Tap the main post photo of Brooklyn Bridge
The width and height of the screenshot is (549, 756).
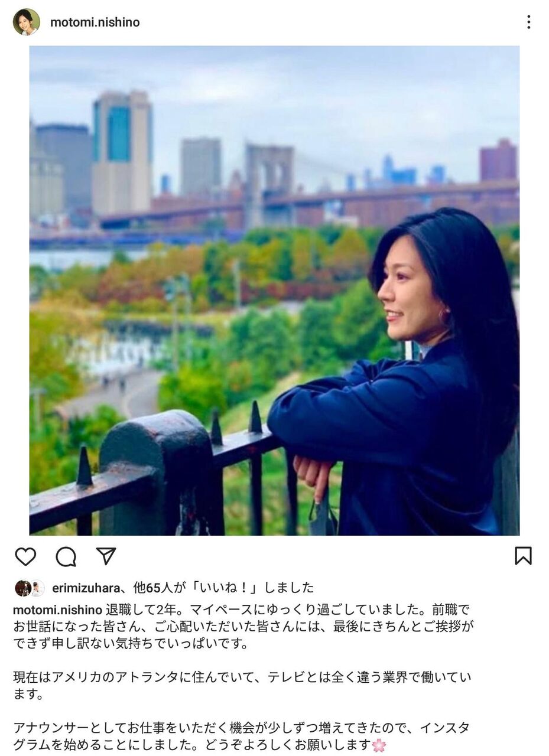(x=274, y=291)
